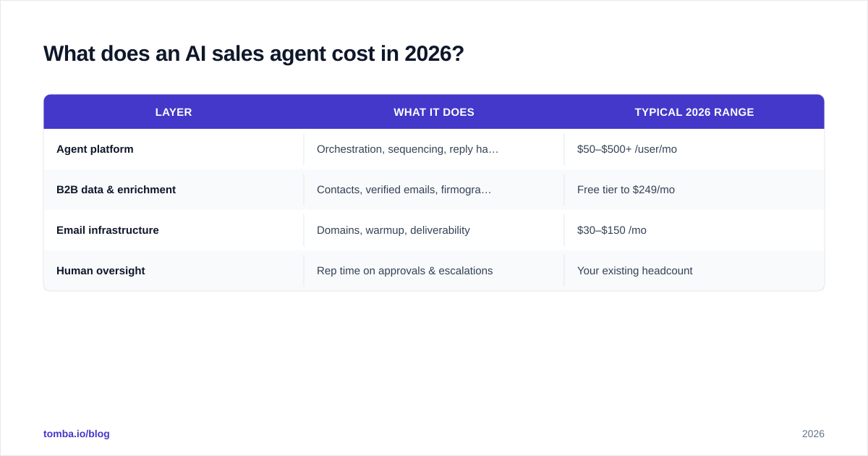The height and width of the screenshot is (456, 868).
Task: Click the LAYER column header
Action: pos(174,112)
